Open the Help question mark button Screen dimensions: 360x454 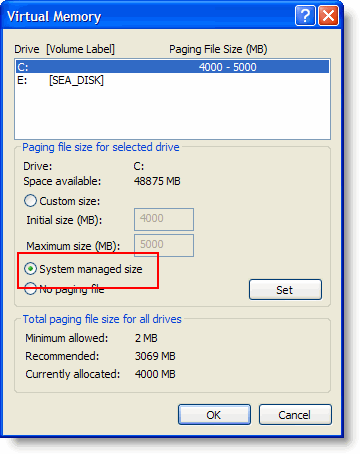(305, 16)
